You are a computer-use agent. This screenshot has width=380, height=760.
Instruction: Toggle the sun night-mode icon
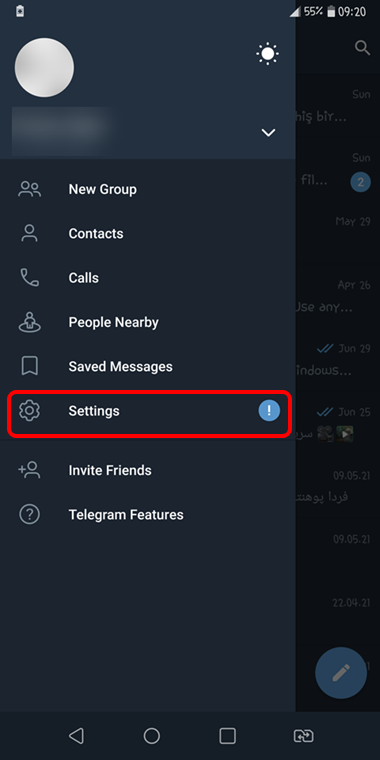pos(268,53)
